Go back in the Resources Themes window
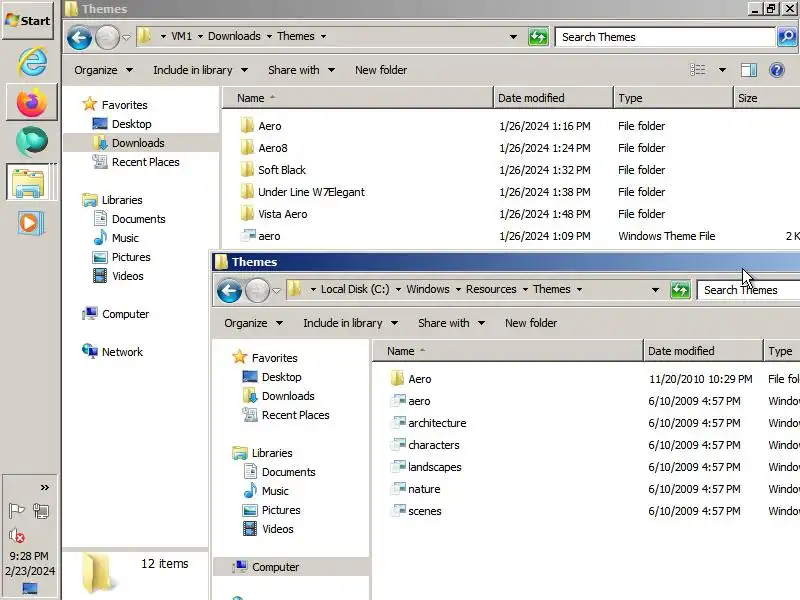The height and width of the screenshot is (600, 800). coord(229,291)
